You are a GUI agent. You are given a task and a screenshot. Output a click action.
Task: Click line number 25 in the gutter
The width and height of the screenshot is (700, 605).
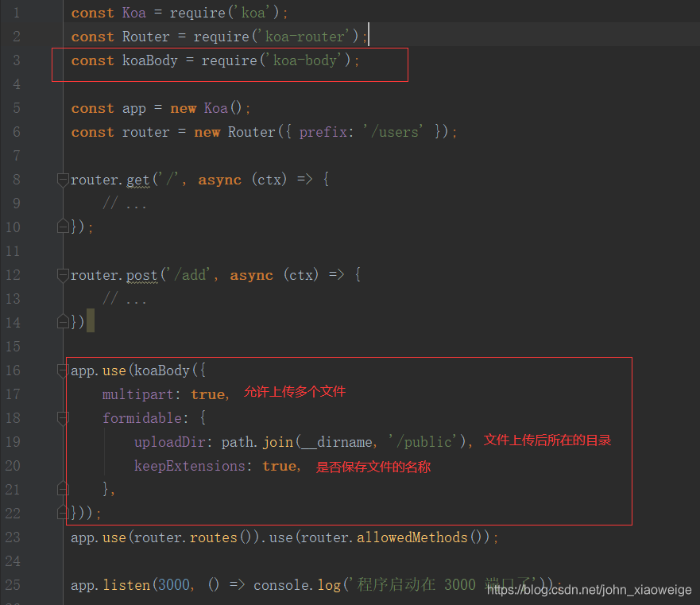[13, 584]
